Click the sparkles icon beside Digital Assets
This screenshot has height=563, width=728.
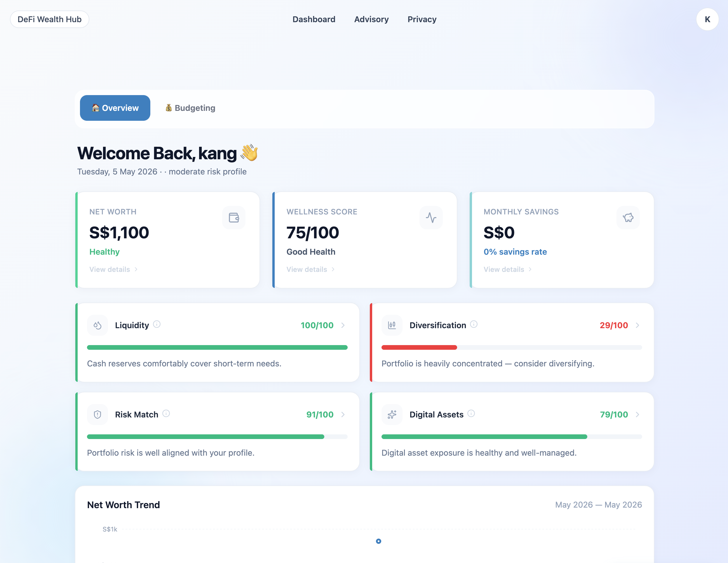tap(392, 415)
